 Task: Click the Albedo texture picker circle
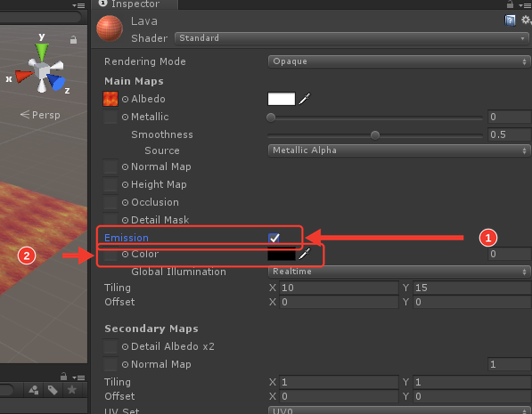coord(125,99)
